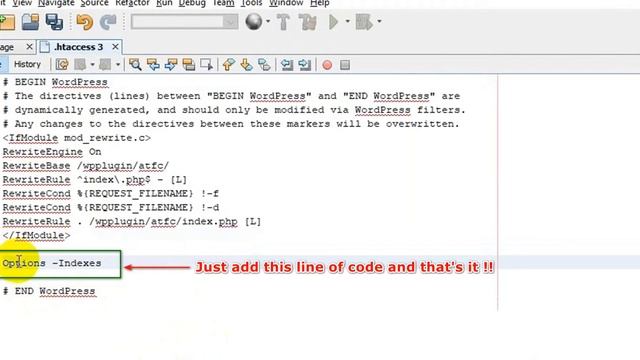Expand the Run Project dropdown arrow
Screen dimensions: 640x360
(x=347, y=22)
